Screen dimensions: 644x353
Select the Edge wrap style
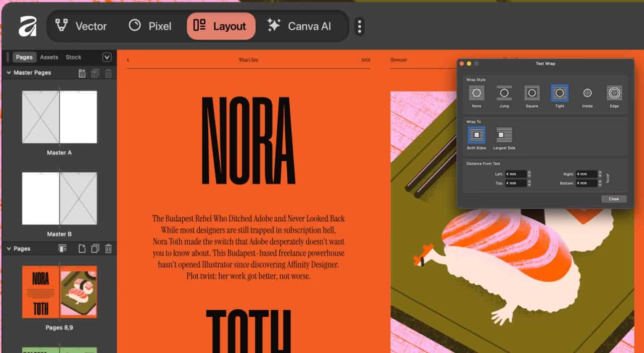[614, 94]
